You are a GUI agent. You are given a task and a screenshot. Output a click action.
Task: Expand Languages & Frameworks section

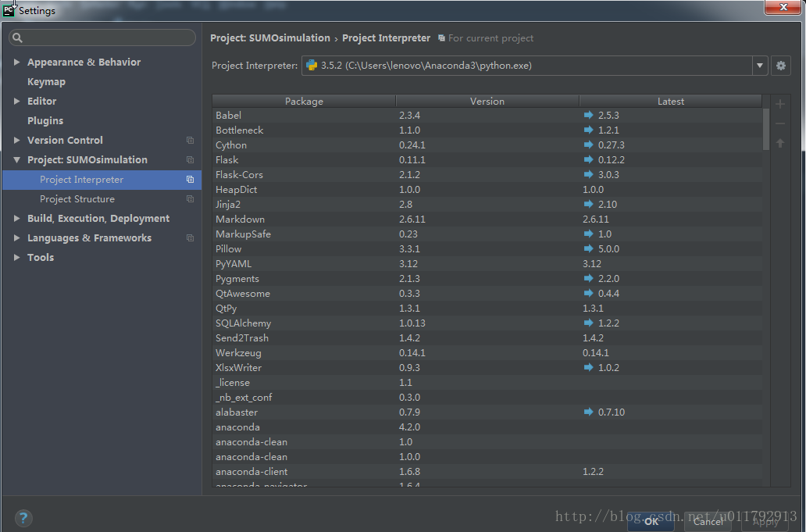pos(17,238)
